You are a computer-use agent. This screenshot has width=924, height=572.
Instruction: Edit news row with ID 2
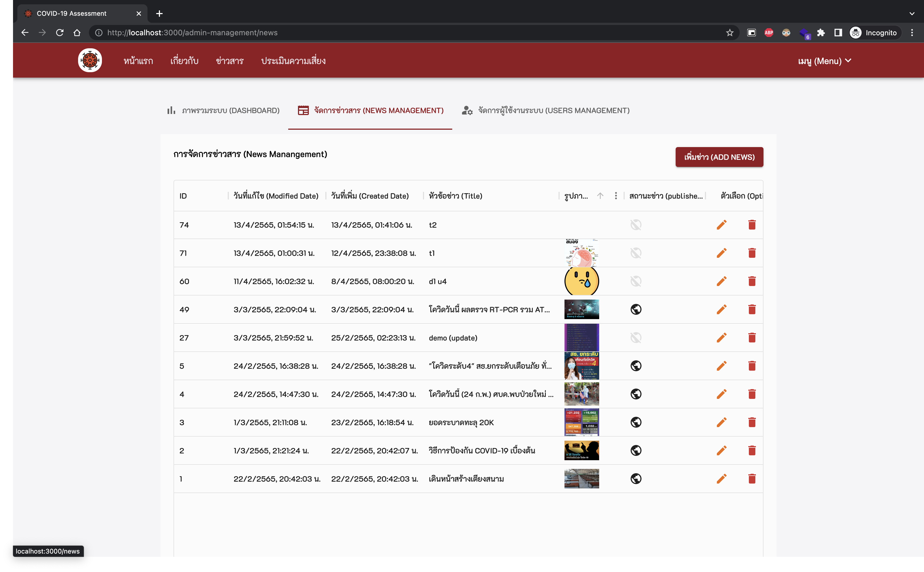click(721, 450)
